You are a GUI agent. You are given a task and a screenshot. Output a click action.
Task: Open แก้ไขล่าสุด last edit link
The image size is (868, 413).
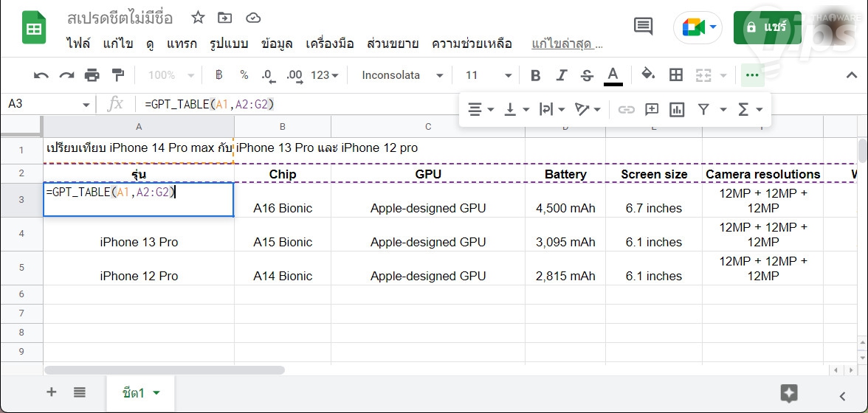(x=567, y=44)
